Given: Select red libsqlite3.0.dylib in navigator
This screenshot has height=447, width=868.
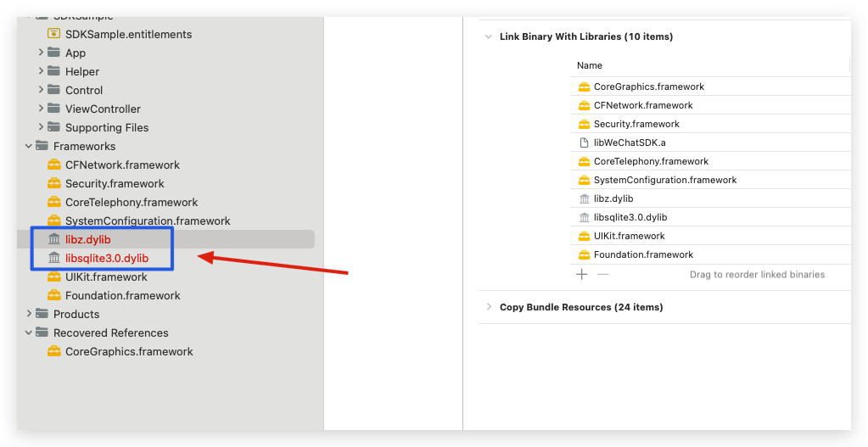Looking at the screenshot, I should [107, 259].
